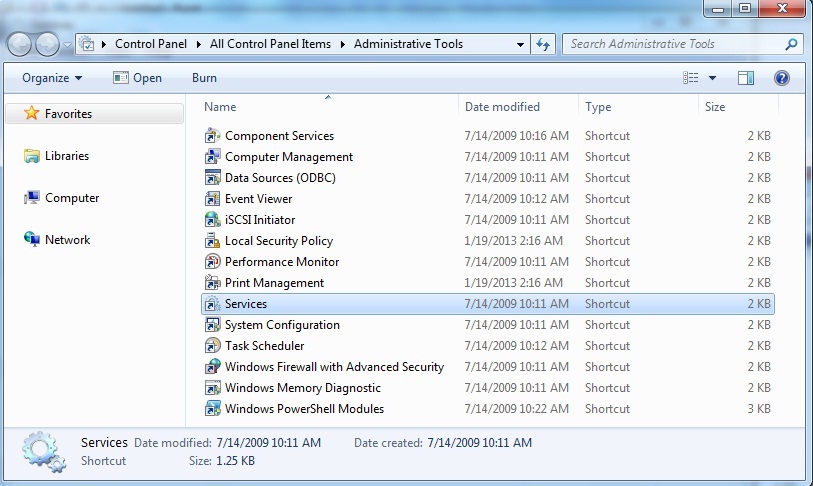Click "7/14/2009 10:16 AM" date of Component Services
This screenshot has height=486, width=813.
pos(516,136)
